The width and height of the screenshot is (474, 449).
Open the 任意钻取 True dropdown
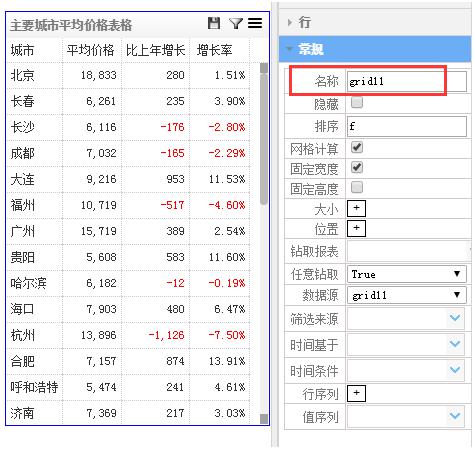[x=406, y=274]
